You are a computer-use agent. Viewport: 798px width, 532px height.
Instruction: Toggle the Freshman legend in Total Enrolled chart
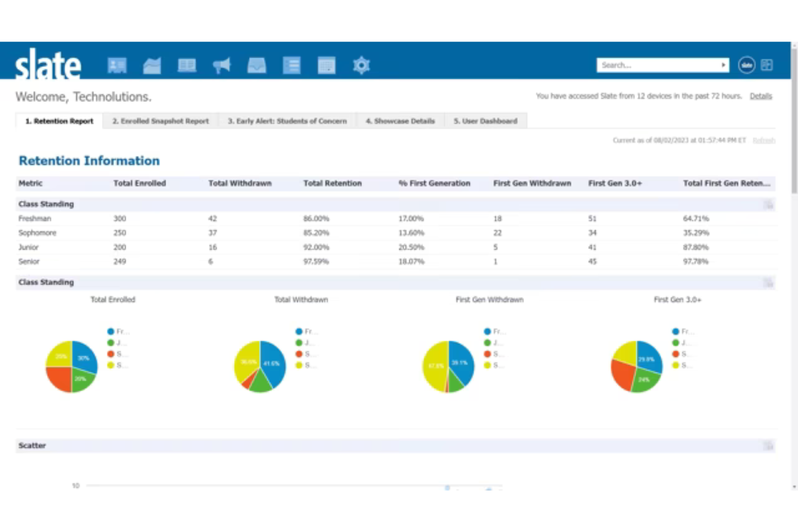[x=115, y=331]
